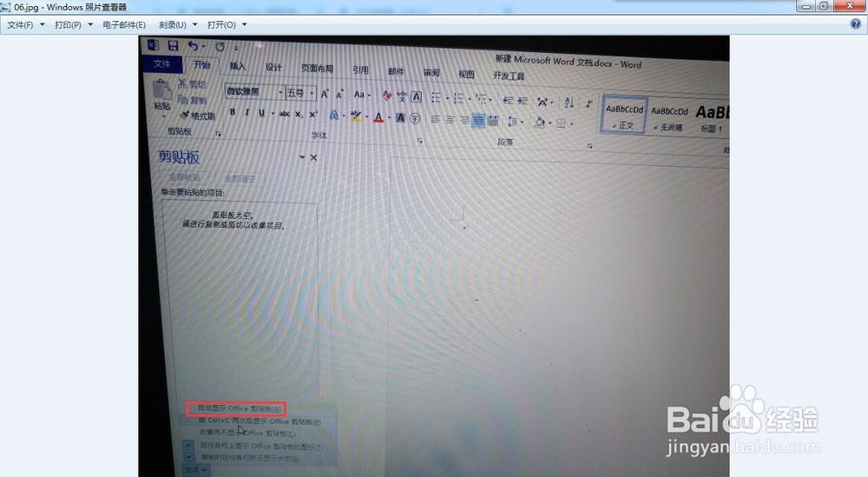Click the Undo arrow icon
Viewport: 868px width, 477px height.
point(193,45)
